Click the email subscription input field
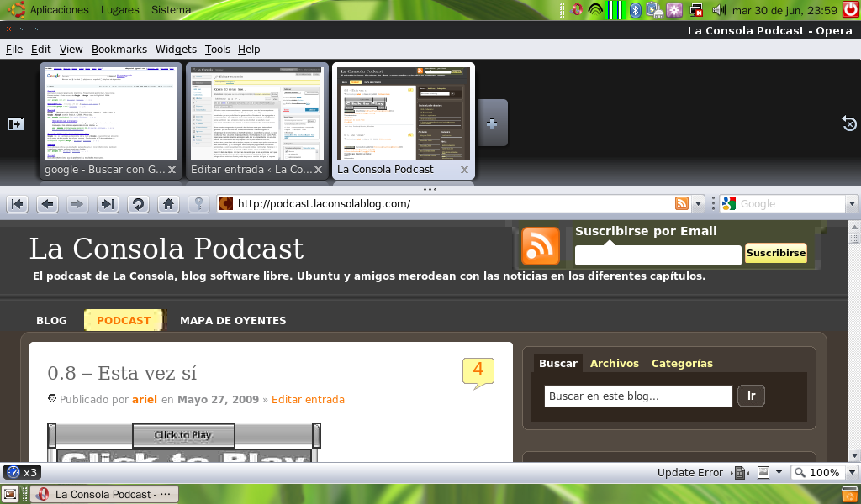Viewport: 861px width, 504px height. click(658, 255)
